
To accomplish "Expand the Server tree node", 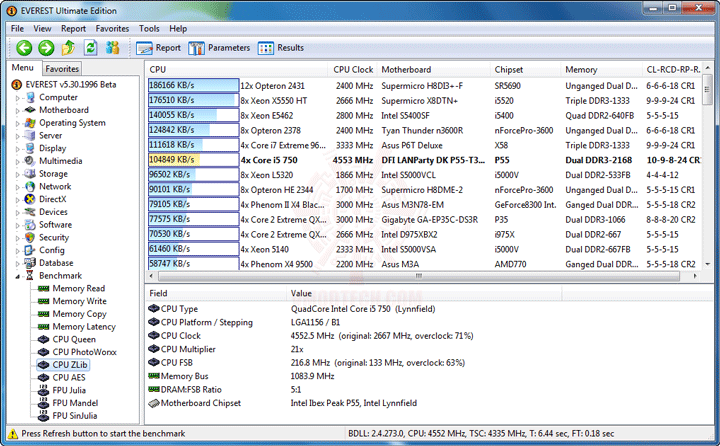I will [x=17, y=136].
